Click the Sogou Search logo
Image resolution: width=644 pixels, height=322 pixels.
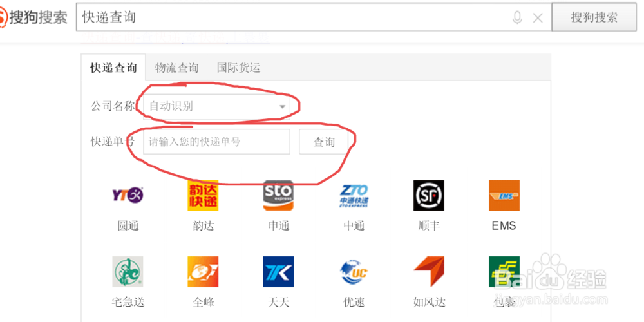click(x=33, y=17)
